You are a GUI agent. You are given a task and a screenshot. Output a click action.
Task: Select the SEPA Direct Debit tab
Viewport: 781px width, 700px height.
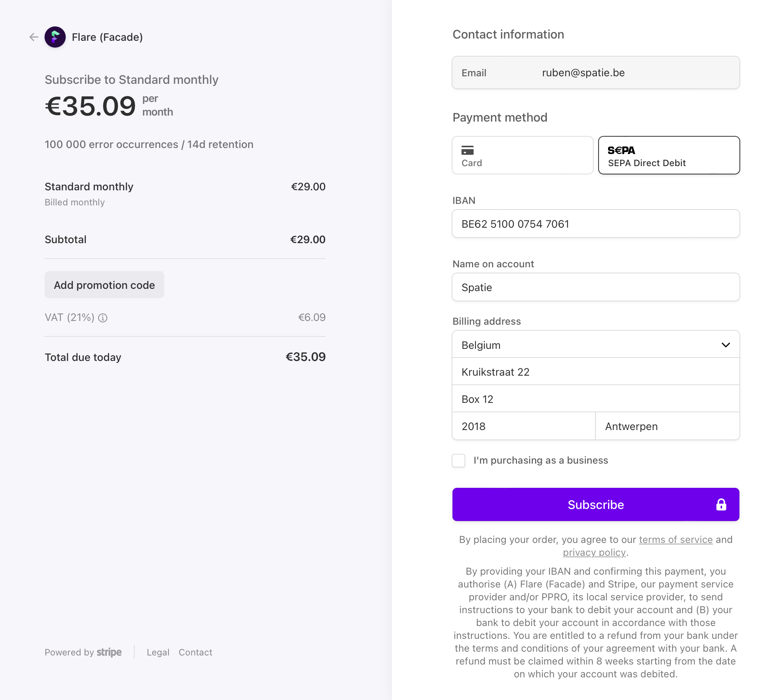pos(669,155)
